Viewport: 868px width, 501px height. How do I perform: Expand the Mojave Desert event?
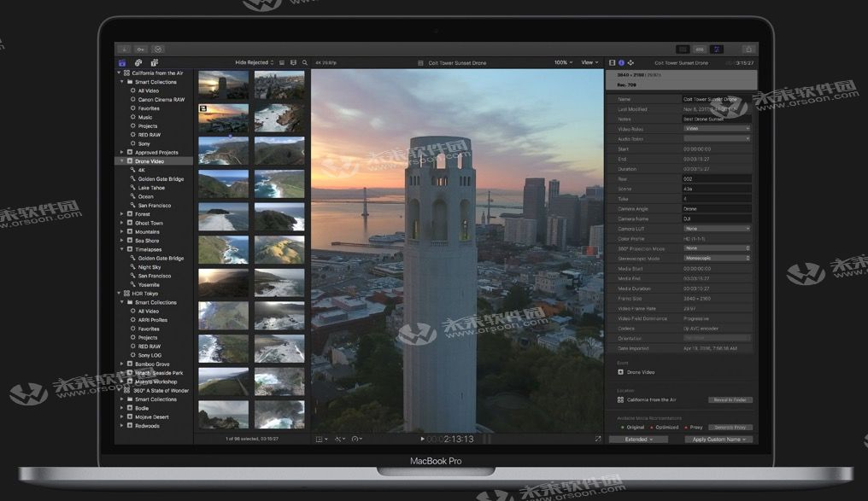122,417
